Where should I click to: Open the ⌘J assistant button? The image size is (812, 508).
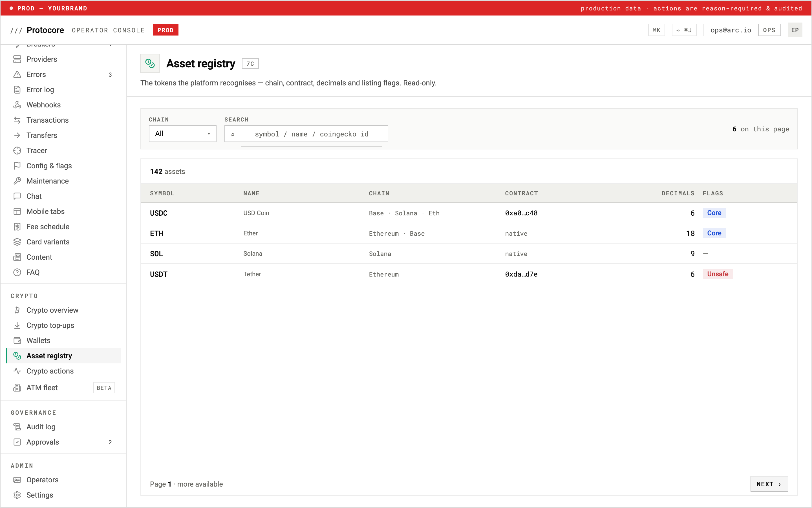click(684, 30)
